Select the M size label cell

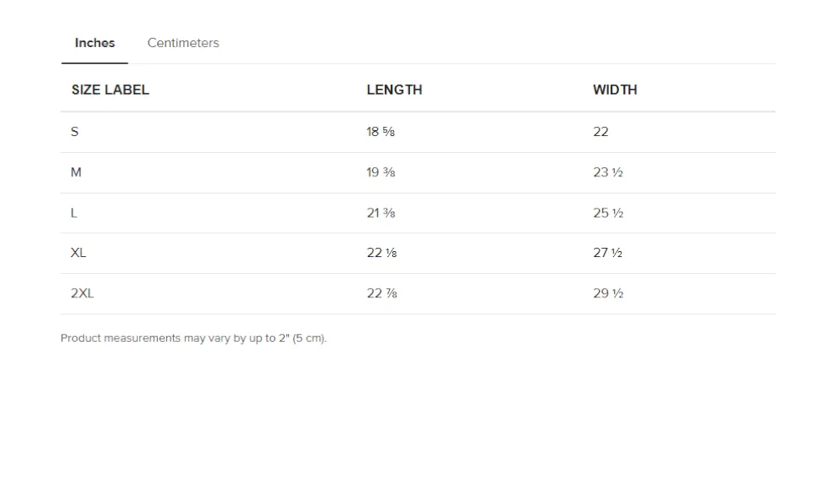point(76,172)
